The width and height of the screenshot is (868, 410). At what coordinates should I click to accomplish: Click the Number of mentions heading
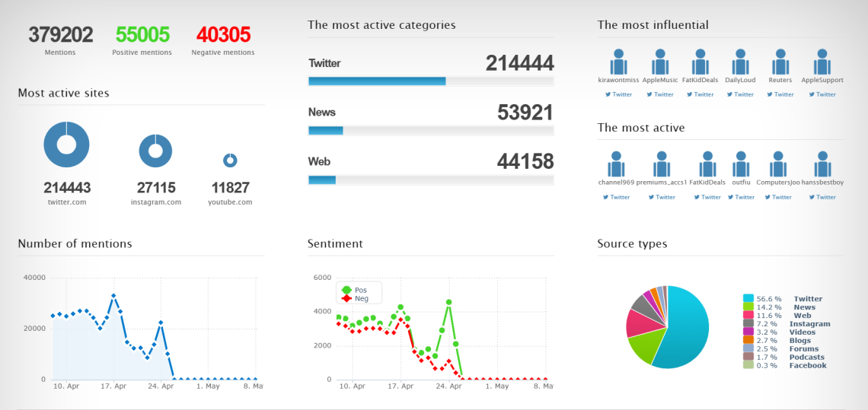(x=75, y=243)
